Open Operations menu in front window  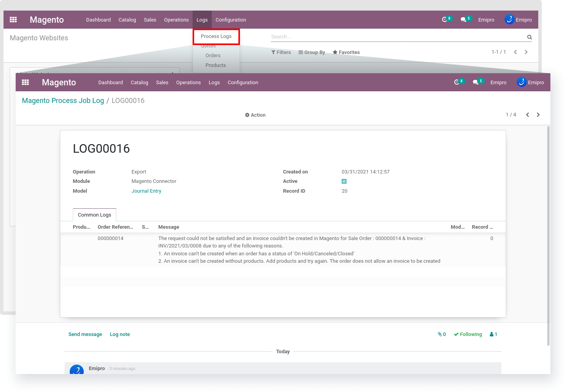[188, 83]
